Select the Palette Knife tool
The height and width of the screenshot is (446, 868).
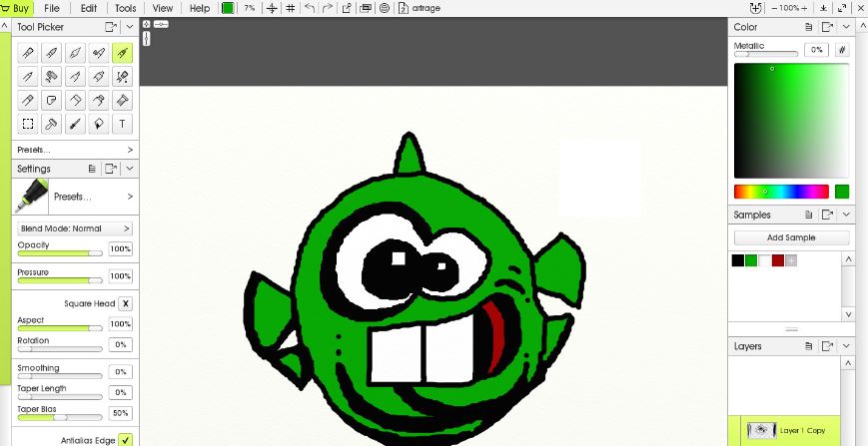(75, 53)
